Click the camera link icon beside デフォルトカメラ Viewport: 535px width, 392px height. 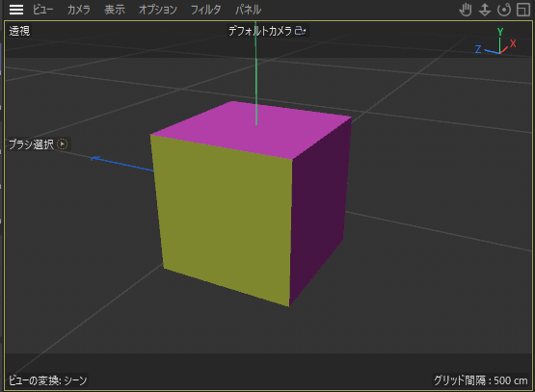pos(300,31)
